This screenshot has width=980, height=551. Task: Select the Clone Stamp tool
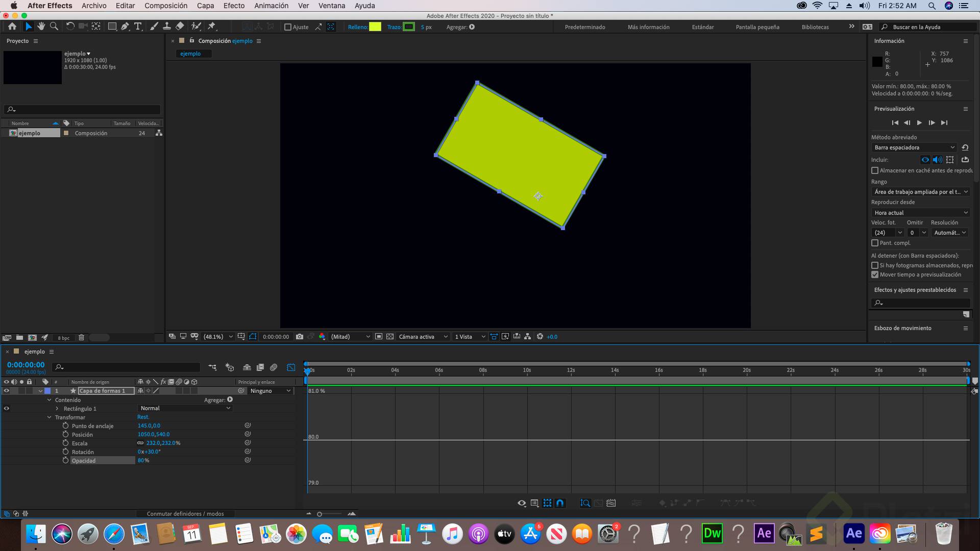coord(167,27)
